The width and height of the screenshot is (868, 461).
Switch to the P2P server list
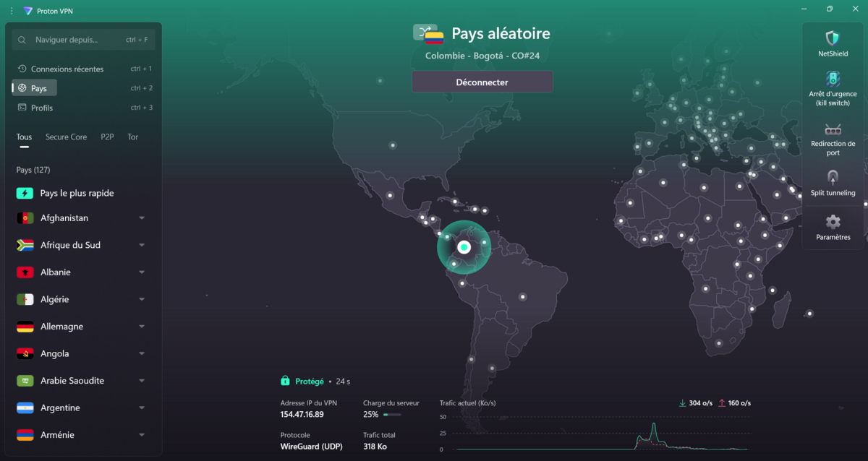(x=106, y=137)
